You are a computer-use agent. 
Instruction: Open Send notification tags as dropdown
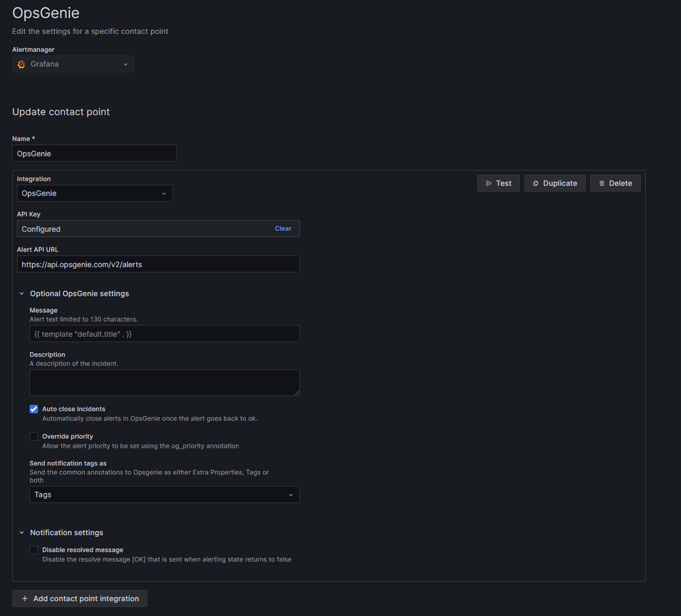click(164, 495)
